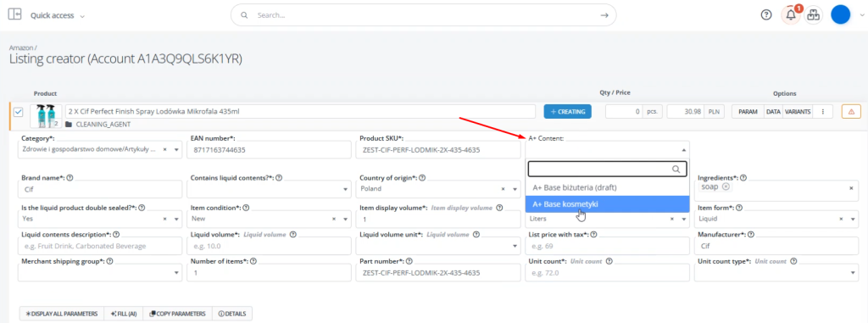
Task: Click the Unit count input field
Action: pyautogui.click(x=607, y=273)
